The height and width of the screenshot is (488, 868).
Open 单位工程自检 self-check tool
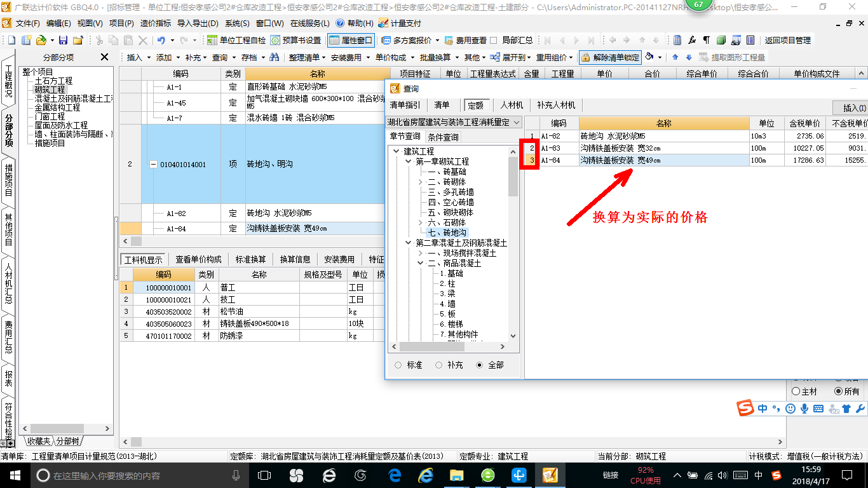(236, 40)
